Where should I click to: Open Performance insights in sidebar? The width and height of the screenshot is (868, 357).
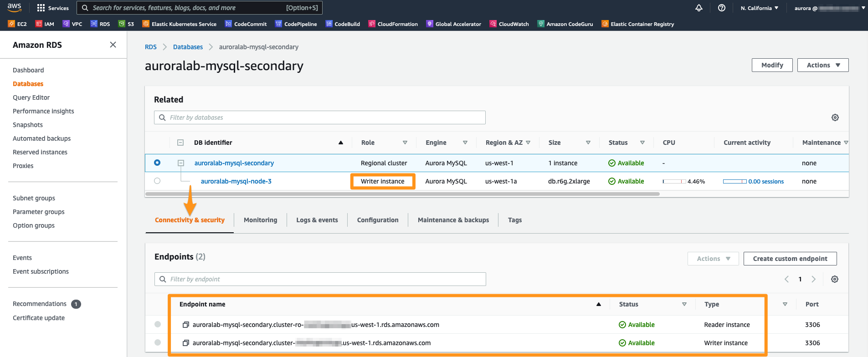(43, 111)
